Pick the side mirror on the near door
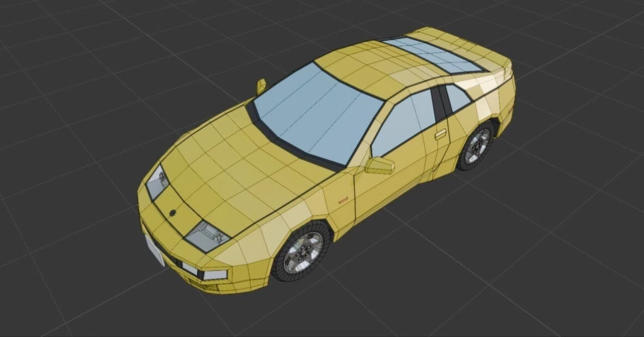The height and width of the screenshot is (337, 644). click(x=379, y=165)
